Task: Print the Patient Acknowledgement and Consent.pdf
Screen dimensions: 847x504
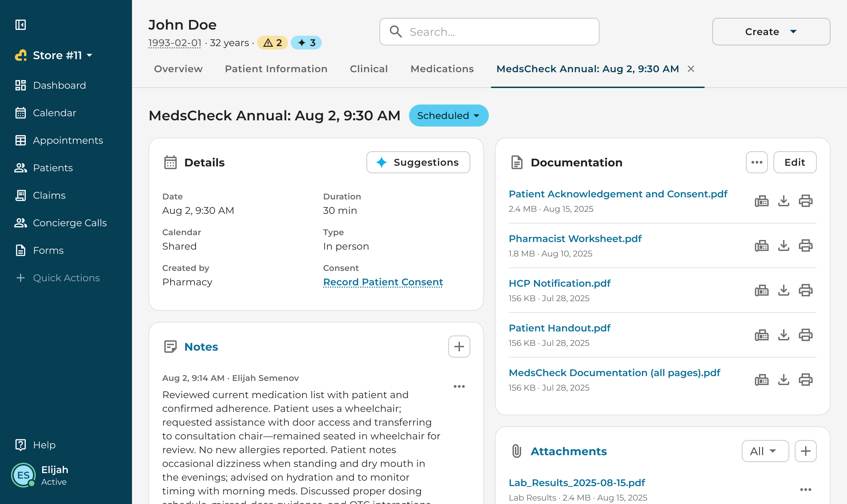Action: [x=806, y=201]
